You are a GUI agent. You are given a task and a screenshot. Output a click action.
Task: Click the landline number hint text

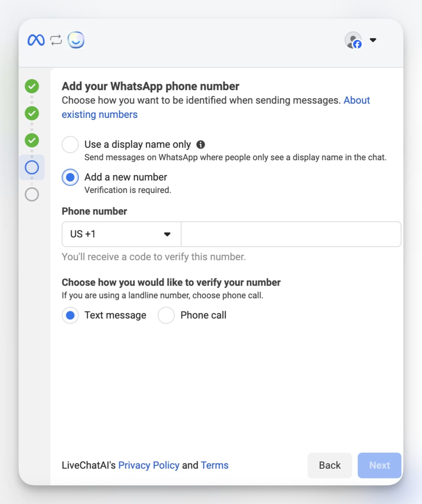click(x=162, y=295)
